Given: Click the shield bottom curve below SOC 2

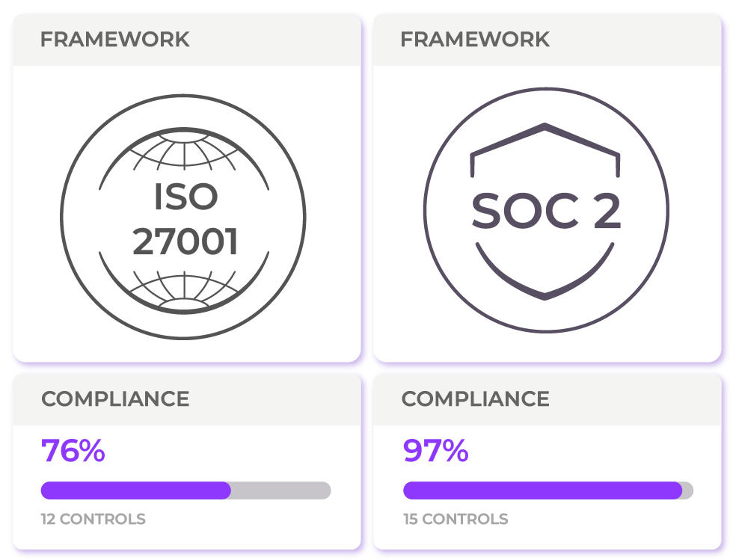Looking at the screenshot, I should [x=545, y=271].
